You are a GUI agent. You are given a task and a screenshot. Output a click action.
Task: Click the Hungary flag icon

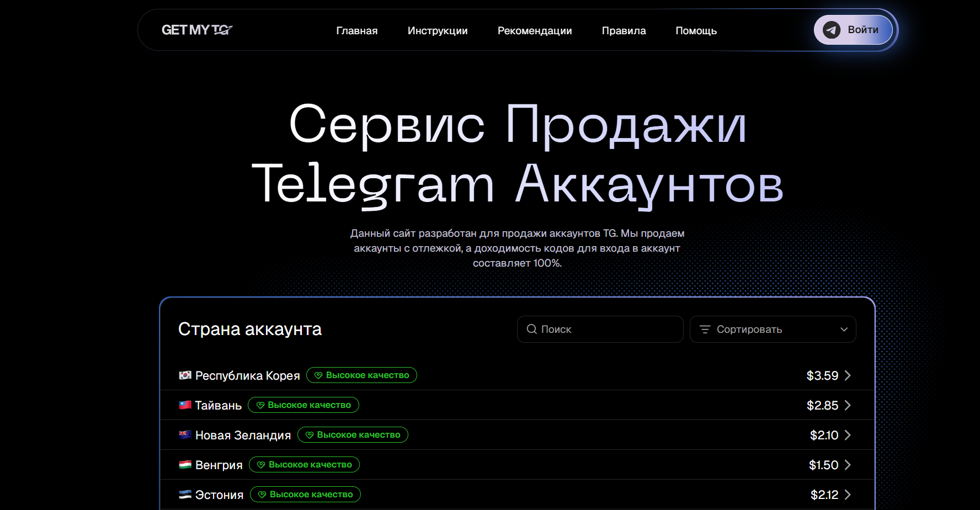185,465
